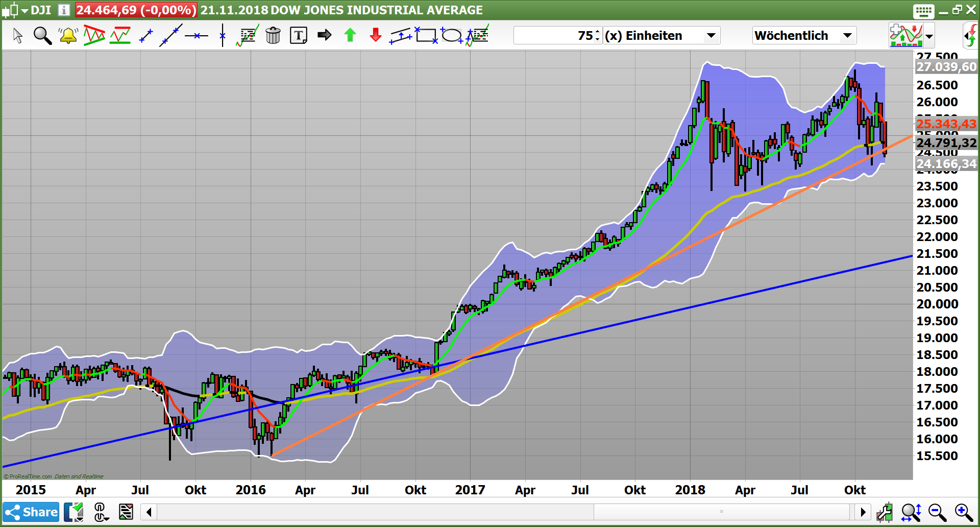Viewport: 980px width, 527px height.
Task: Show DJI instrument information
Action: tap(64, 10)
